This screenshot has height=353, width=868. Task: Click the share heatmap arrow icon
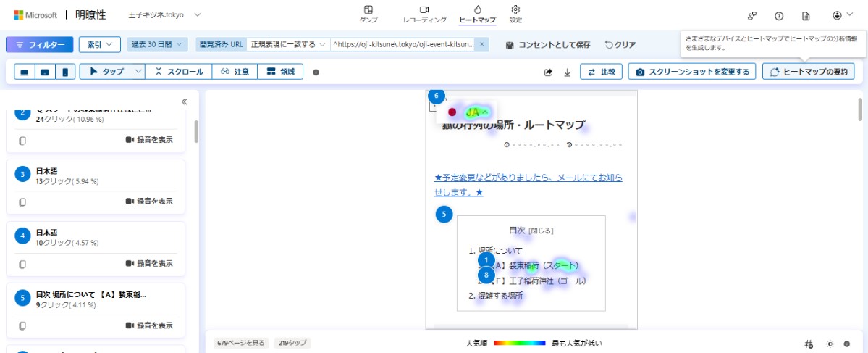pyautogui.click(x=549, y=72)
